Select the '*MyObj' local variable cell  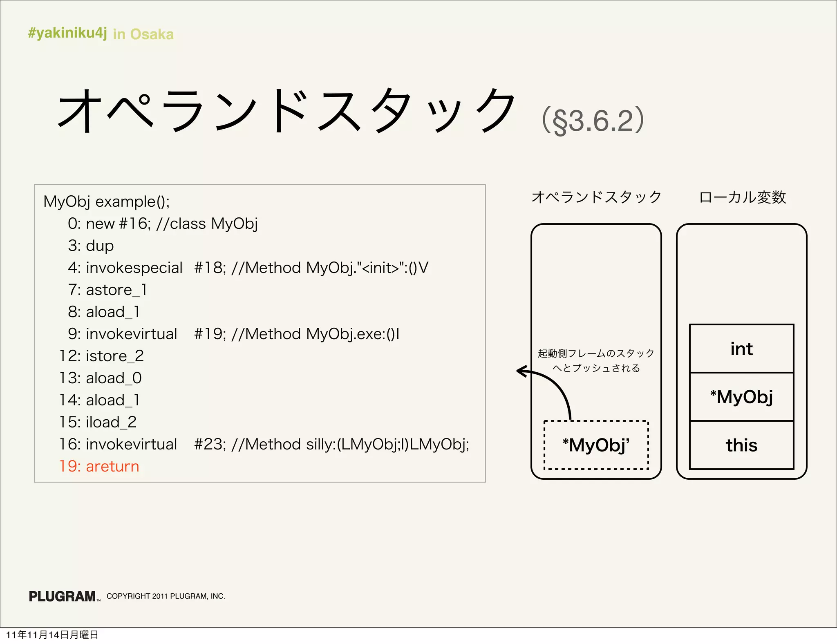click(x=741, y=397)
